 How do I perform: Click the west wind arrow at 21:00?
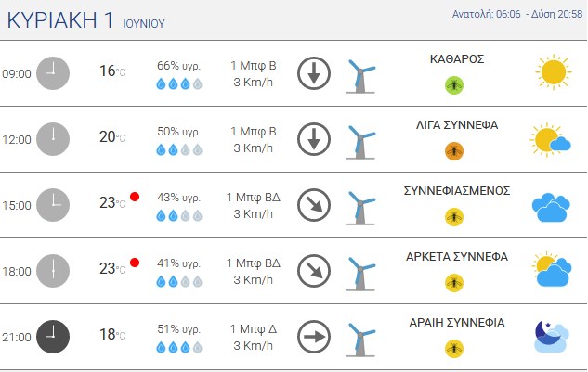click(x=314, y=337)
